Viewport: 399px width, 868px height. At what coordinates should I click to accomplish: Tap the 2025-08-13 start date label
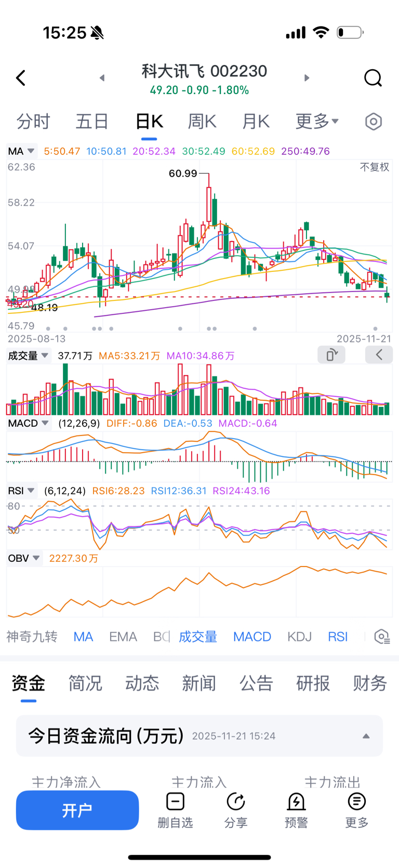tap(36, 339)
